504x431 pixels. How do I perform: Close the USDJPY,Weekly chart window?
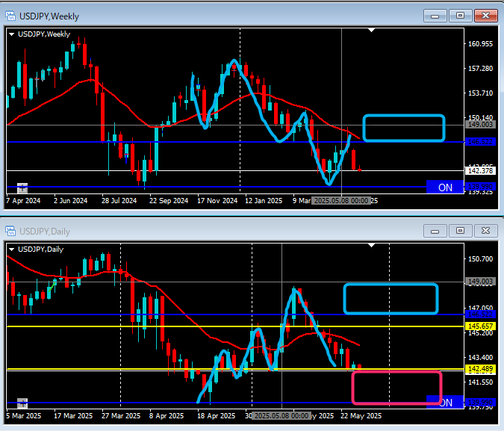click(x=485, y=16)
